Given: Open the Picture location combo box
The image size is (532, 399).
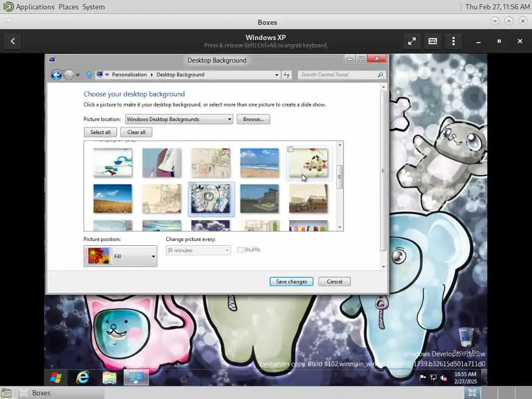Looking at the screenshot, I should [179, 119].
